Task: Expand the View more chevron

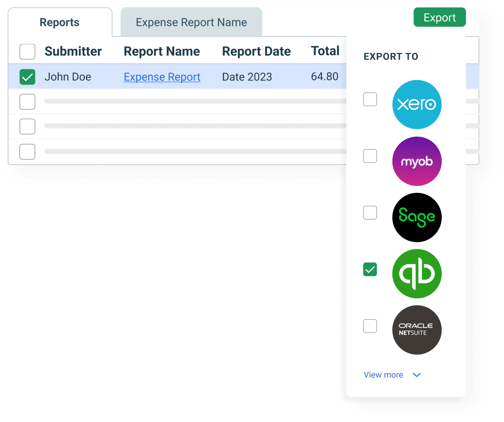Action: (x=417, y=375)
